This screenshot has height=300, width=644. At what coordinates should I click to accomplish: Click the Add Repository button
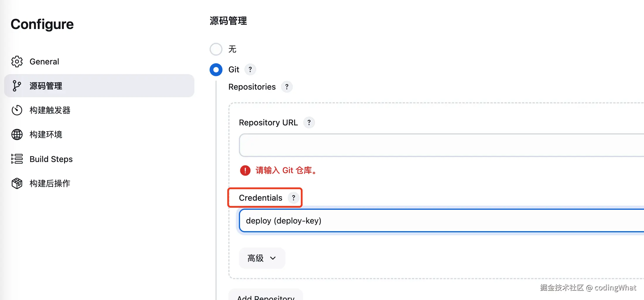[x=266, y=295]
